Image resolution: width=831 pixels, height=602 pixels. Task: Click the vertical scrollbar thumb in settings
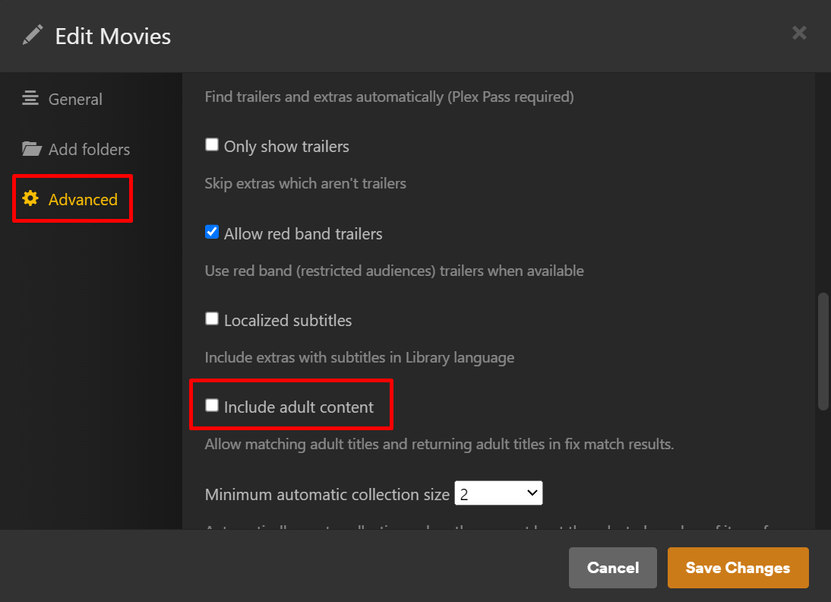(x=823, y=350)
